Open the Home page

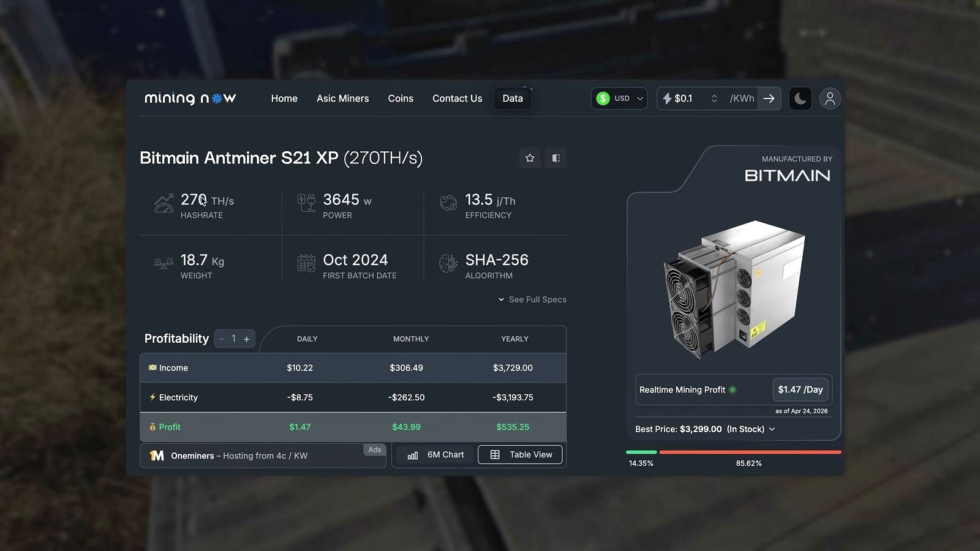pyautogui.click(x=284, y=99)
